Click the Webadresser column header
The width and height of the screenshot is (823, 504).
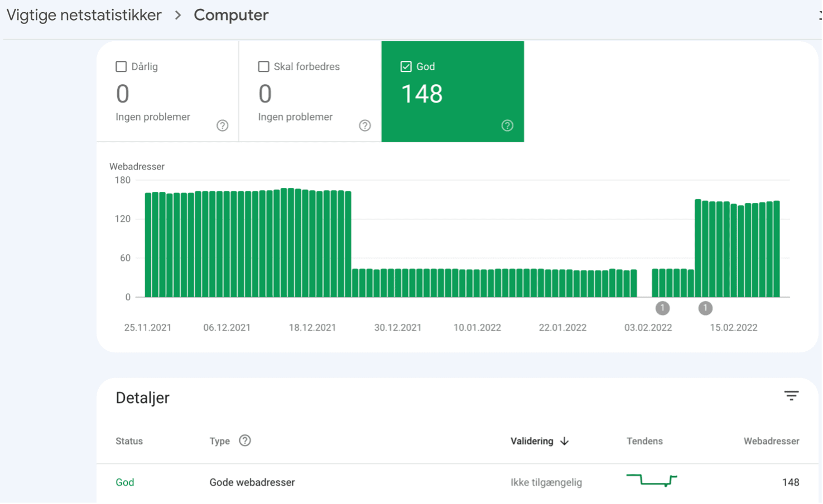(771, 441)
